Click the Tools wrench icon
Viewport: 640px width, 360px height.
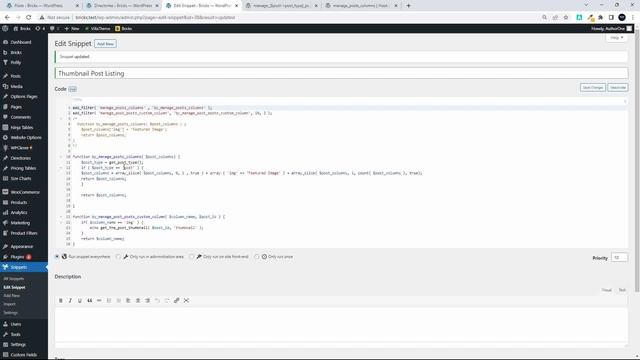coord(5,334)
